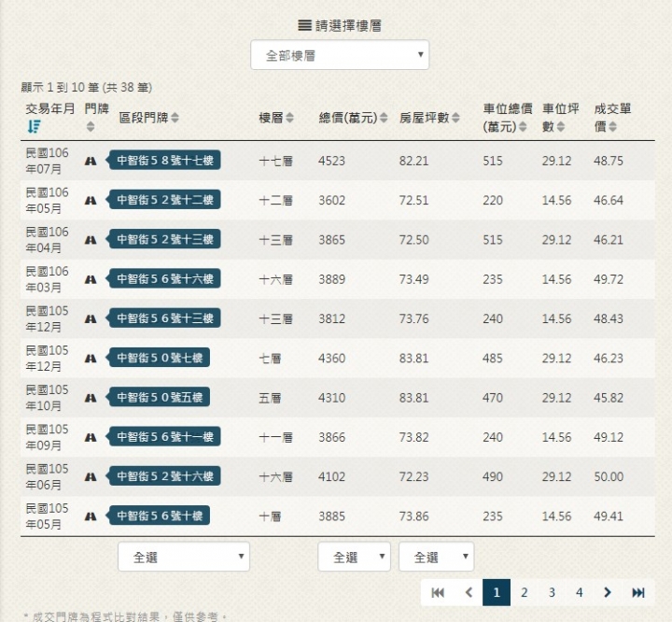Click house area 82.21 cell

pos(414,161)
